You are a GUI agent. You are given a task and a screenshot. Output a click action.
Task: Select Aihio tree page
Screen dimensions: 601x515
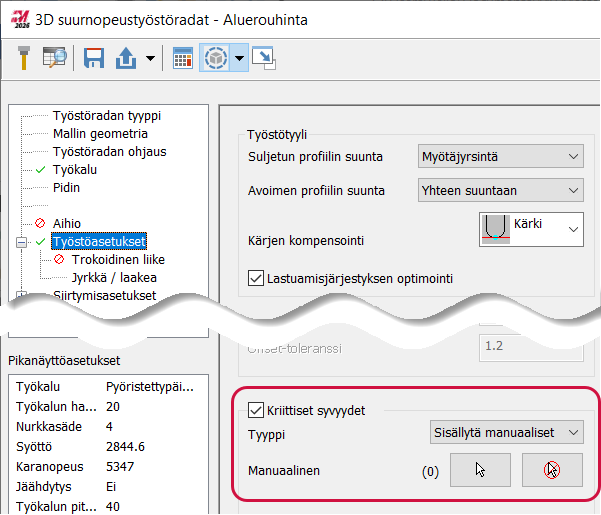[67, 223]
